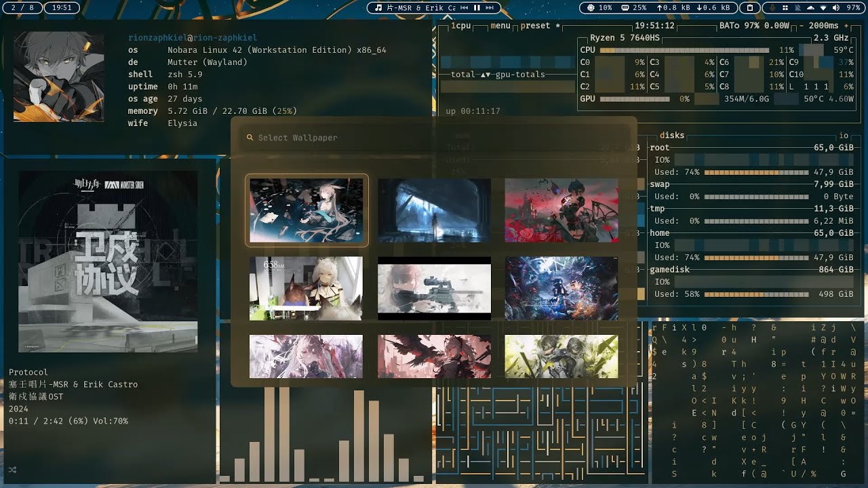
Task: Click the speaker volume icon showing 97%
Action: point(837,7)
